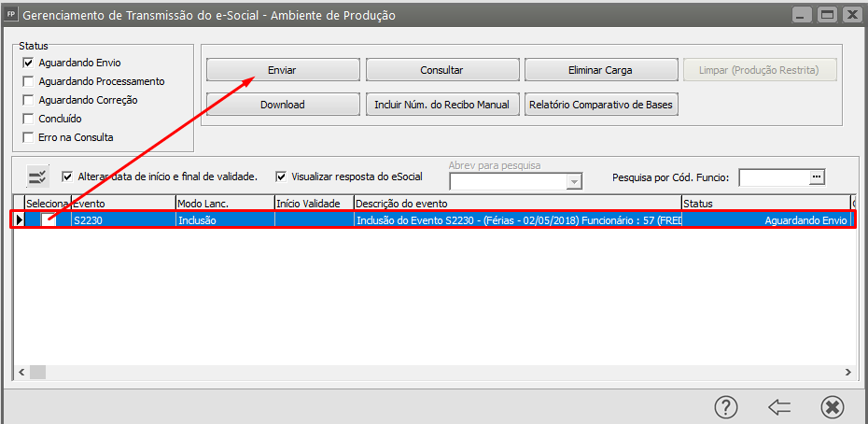Viewport: 868px width, 424px height.
Task: Click the back arrow icon
Action: pyautogui.click(x=779, y=408)
